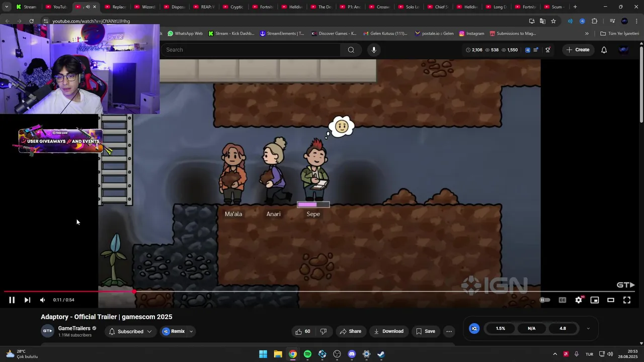Click the 1.5% vidIQ stat
This screenshot has height=362, width=644.
(x=500, y=328)
